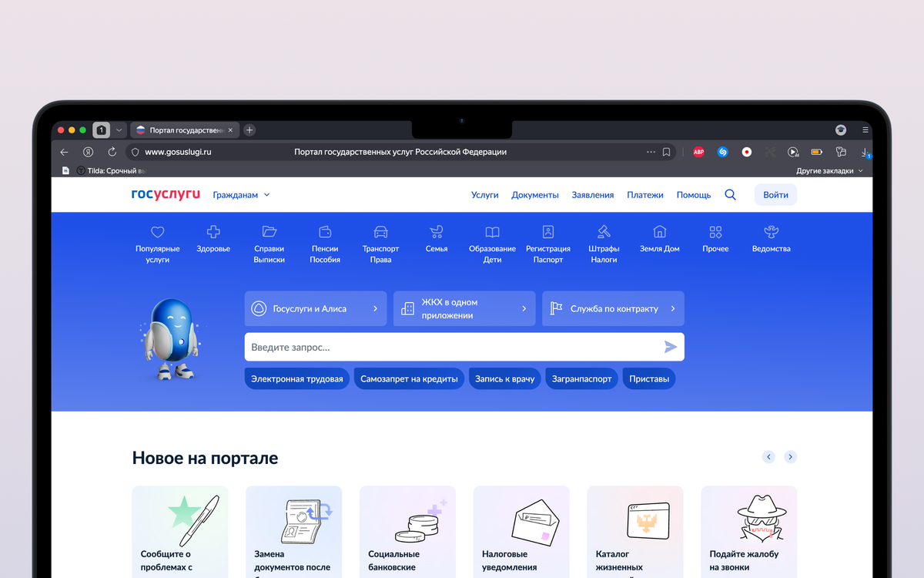Click the send arrow in the query field
Image resolution: width=924 pixels, height=578 pixels.
[671, 347]
